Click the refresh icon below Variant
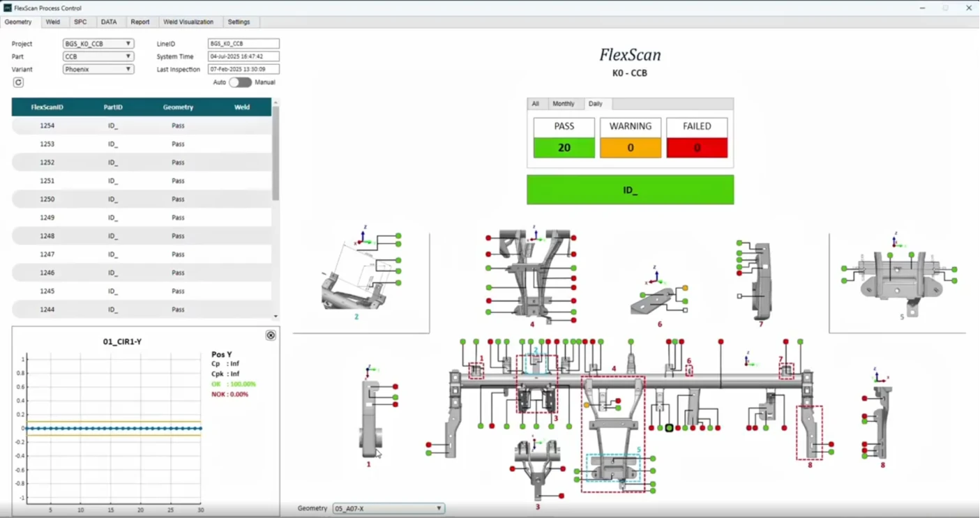Screen dimensions: 980x518 tap(18, 82)
